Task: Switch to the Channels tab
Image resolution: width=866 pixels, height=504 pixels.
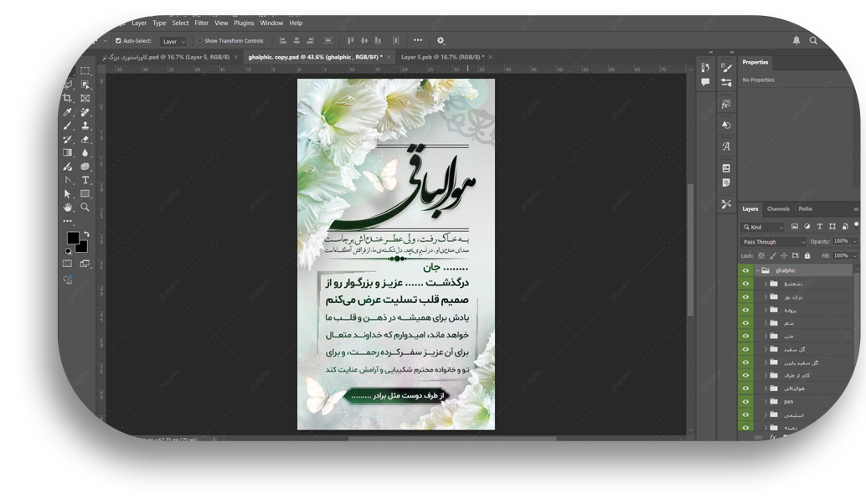Action: pyautogui.click(x=778, y=208)
